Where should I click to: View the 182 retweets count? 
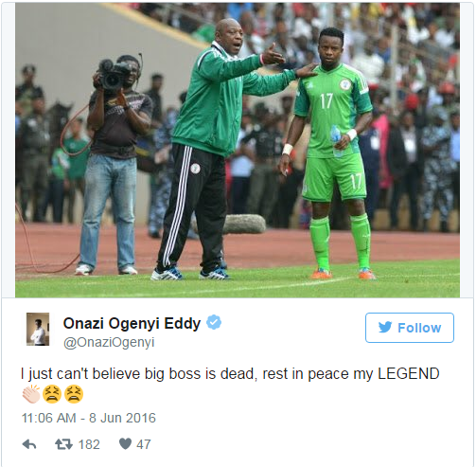[x=89, y=444]
